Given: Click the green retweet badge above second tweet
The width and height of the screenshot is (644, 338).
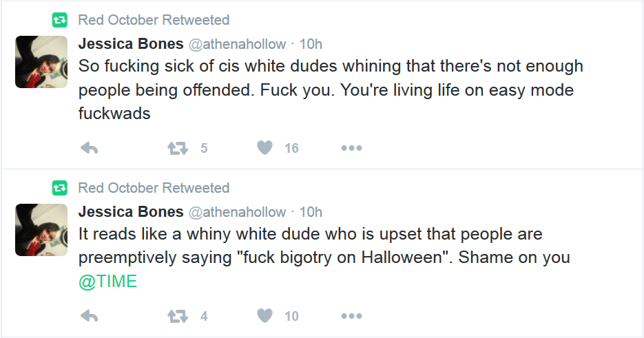Looking at the screenshot, I should tap(59, 188).
